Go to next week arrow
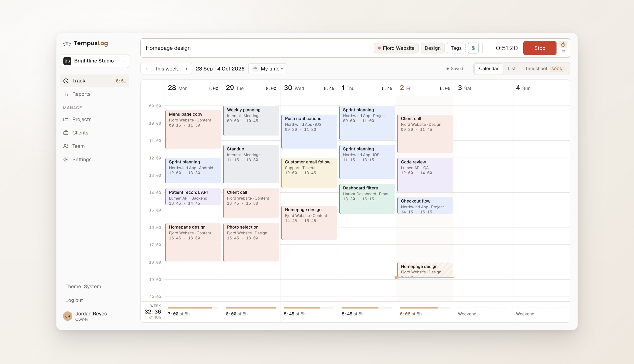Viewport: 634px width, 364px height. (x=186, y=69)
